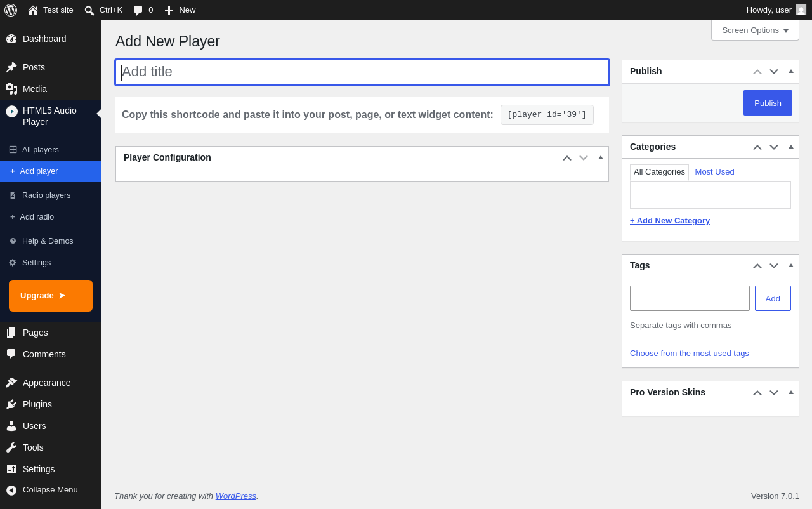Click the WordPress logo icon
Viewport: 812px width, 509px height.
click(x=11, y=10)
